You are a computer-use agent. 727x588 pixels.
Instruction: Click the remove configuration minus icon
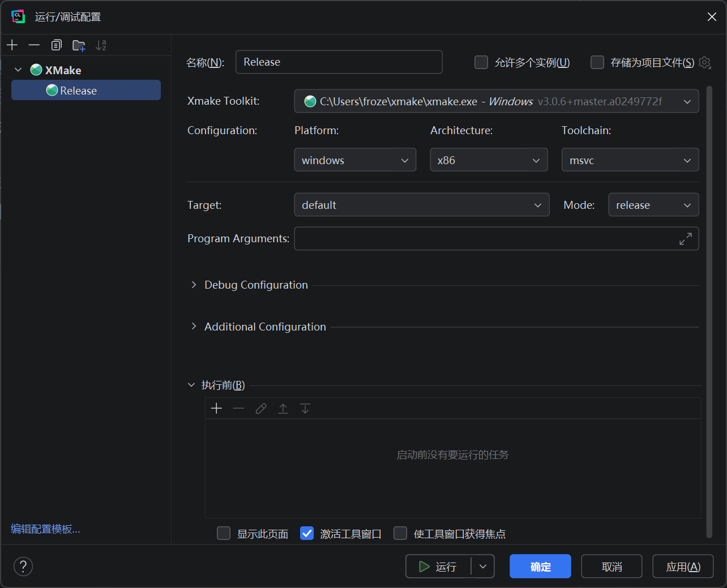point(34,45)
